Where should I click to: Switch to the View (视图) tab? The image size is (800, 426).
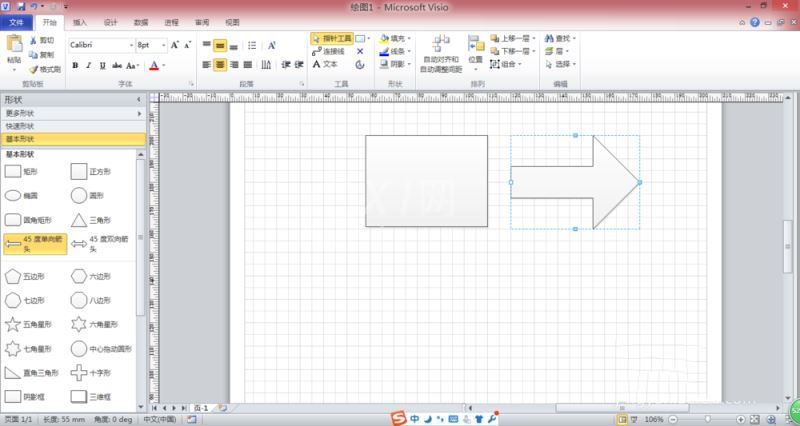point(233,22)
